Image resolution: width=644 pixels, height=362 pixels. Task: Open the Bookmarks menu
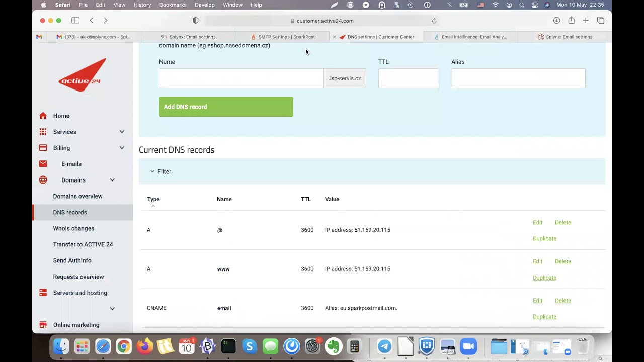173,5
